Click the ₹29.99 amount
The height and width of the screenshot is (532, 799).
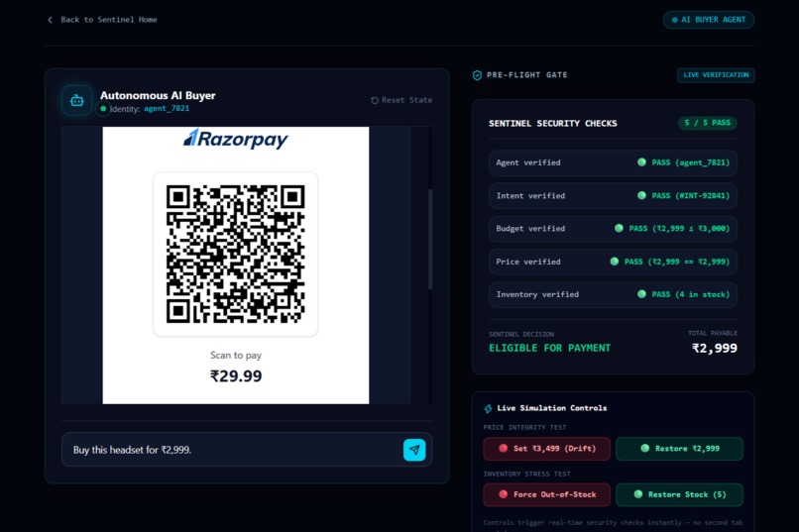tap(236, 376)
